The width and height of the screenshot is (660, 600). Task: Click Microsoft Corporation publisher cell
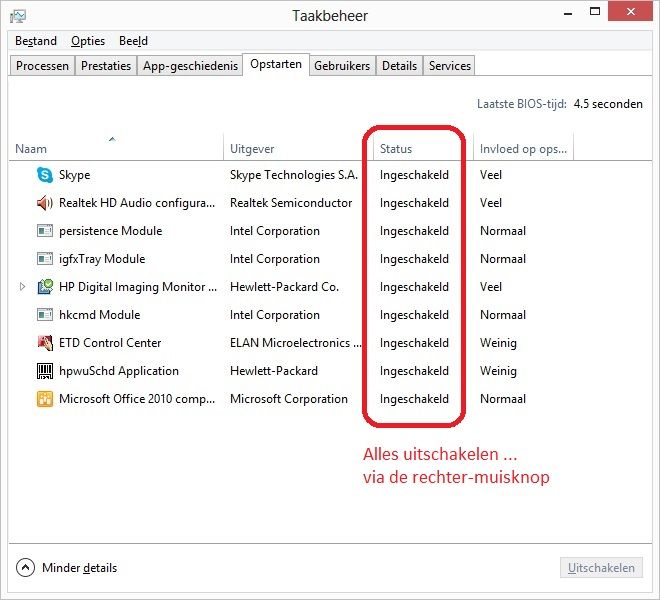coord(289,399)
